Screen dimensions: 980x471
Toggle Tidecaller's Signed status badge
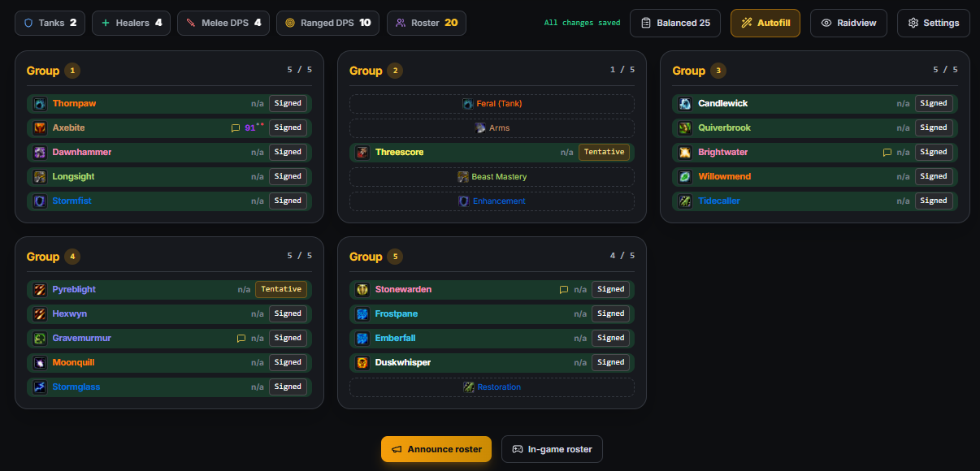tap(934, 201)
